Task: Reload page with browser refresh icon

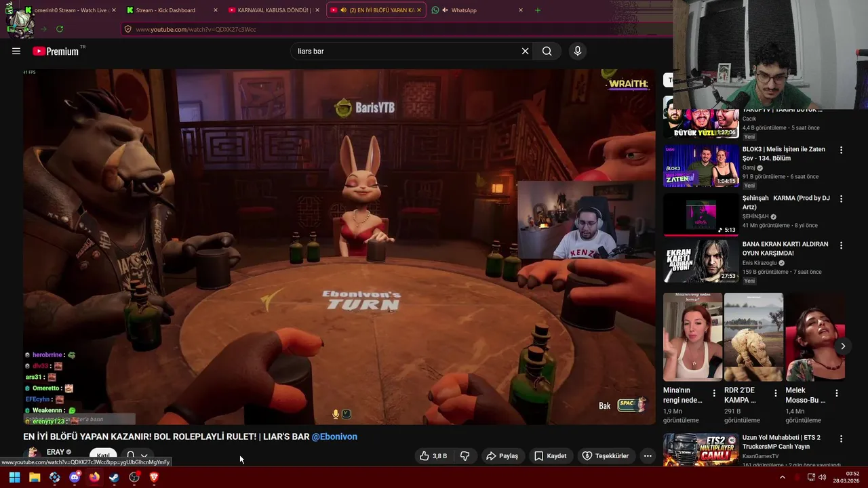Action: 60,29
